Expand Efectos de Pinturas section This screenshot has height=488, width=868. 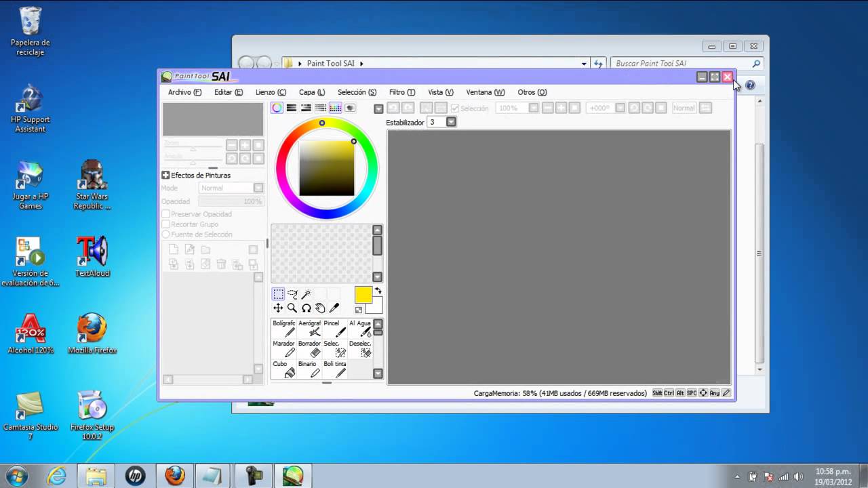[x=165, y=175]
